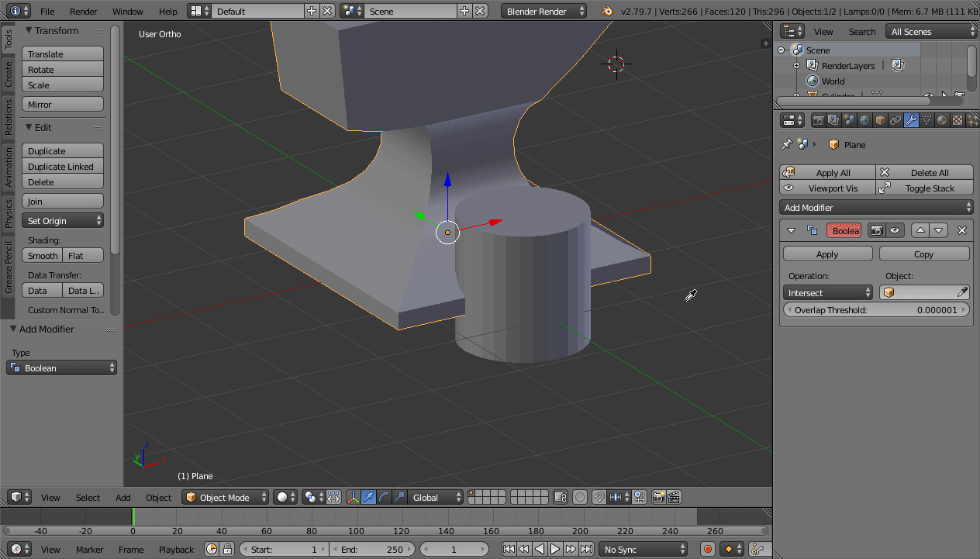Click the pin icon in the Properties breadcrumb
Viewport: 980px width, 559px height.
[x=785, y=144]
